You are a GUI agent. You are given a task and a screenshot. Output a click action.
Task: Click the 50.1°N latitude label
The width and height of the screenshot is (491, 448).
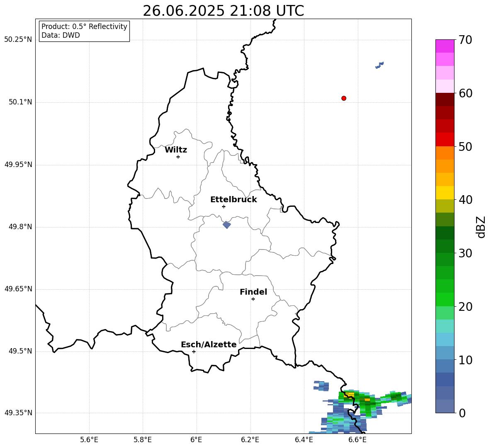click(20, 102)
